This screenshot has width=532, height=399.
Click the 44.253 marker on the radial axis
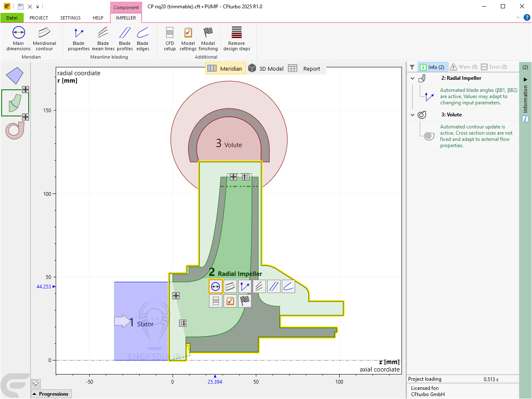click(x=46, y=286)
